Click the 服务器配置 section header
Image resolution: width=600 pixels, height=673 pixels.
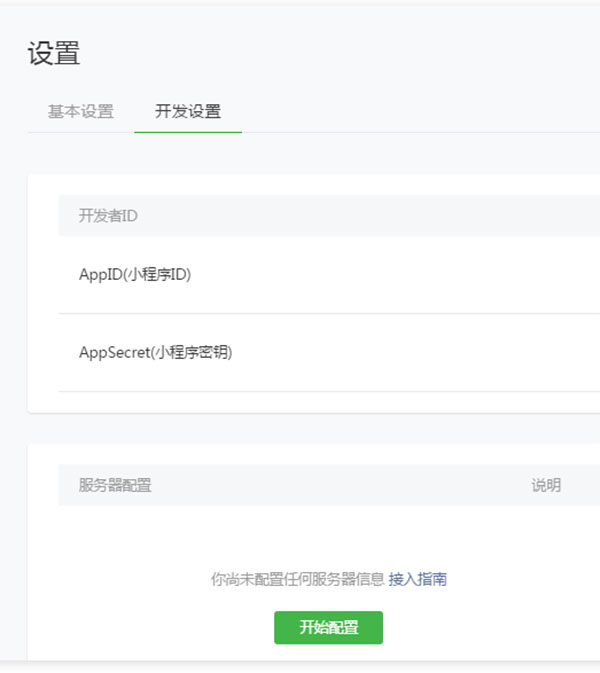115,486
